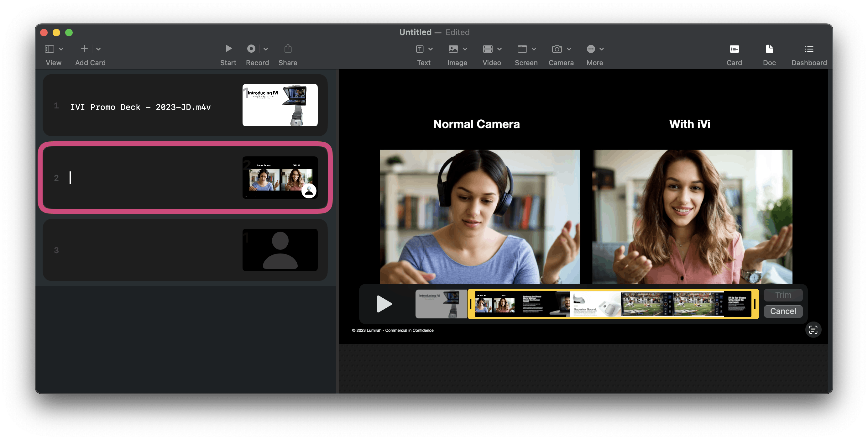Click the presenter badge on card 2 thumbnail
Screen dimensions: 868x440
[309, 191]
